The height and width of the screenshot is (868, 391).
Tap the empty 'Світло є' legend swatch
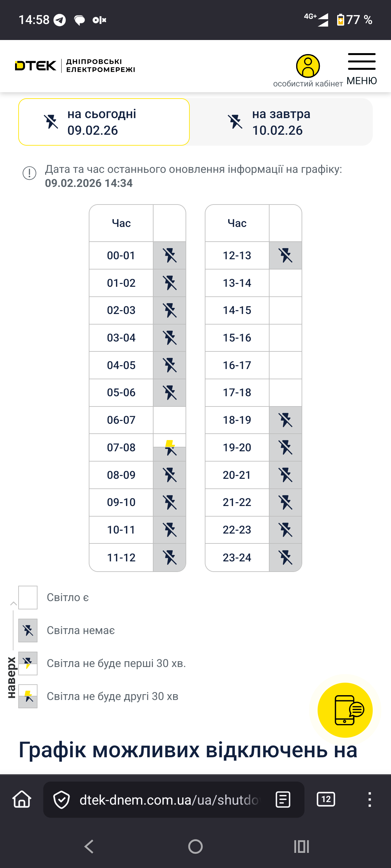tap(28, 598)
